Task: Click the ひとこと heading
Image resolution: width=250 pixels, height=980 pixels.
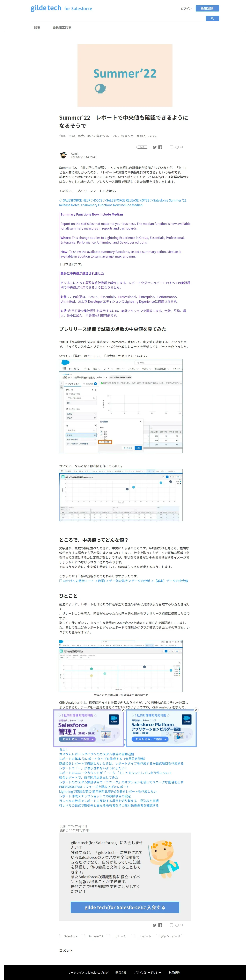Action: click(68, 596)
